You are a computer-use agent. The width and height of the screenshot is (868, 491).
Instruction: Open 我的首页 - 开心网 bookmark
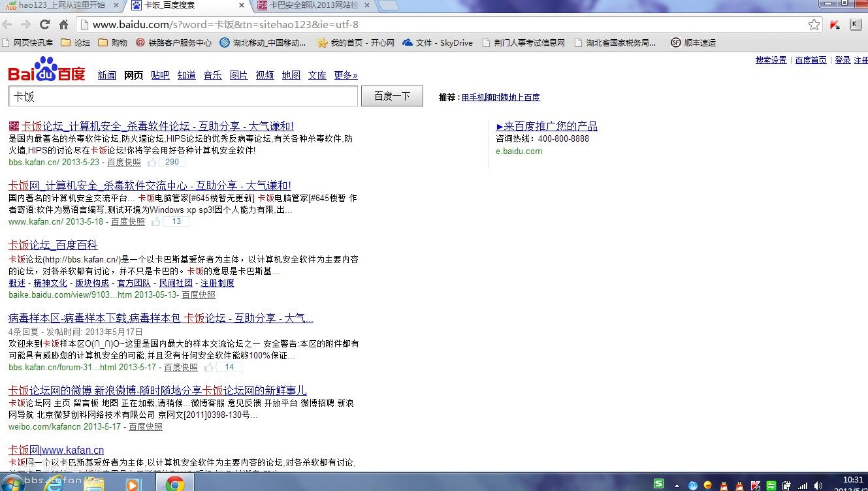[x=355, y=42]
